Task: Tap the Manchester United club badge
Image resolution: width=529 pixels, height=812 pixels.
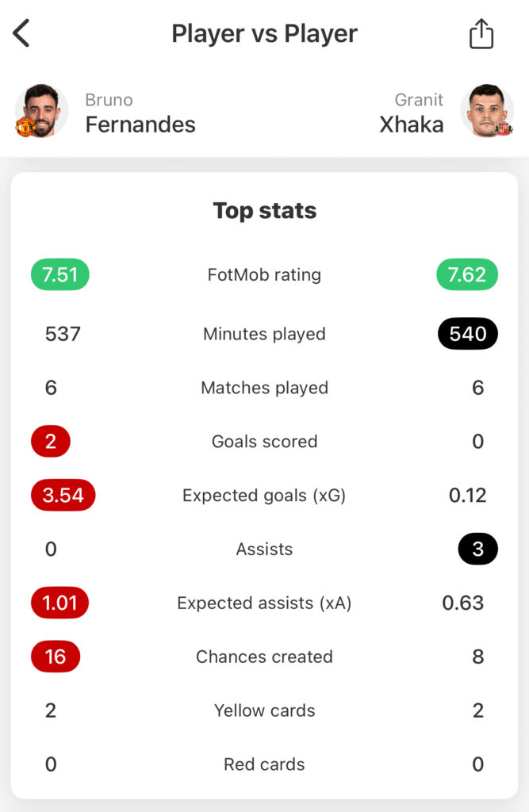Action: [25, 127]
